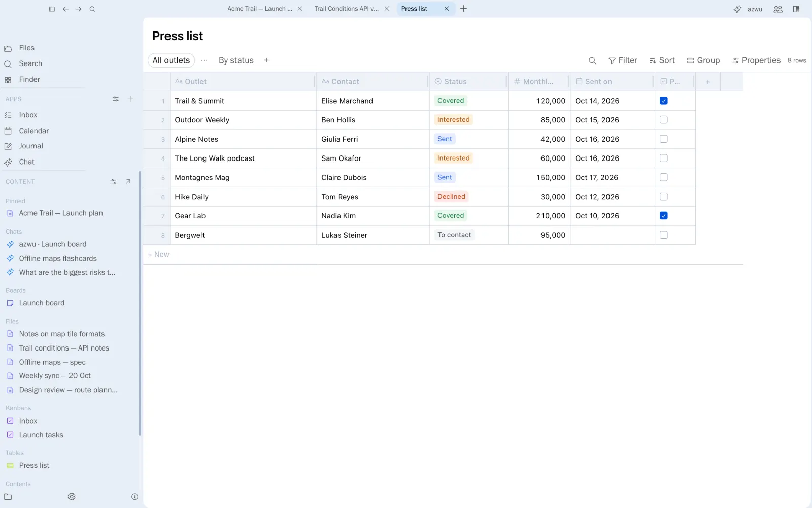
Task: Open the Status column header menu
Action: [x=468, y=82]
